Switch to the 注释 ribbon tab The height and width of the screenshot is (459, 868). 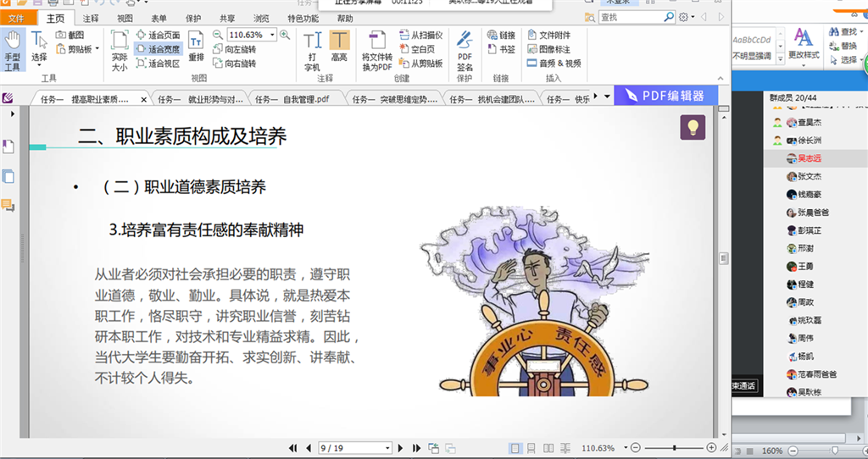click(90, 19)
